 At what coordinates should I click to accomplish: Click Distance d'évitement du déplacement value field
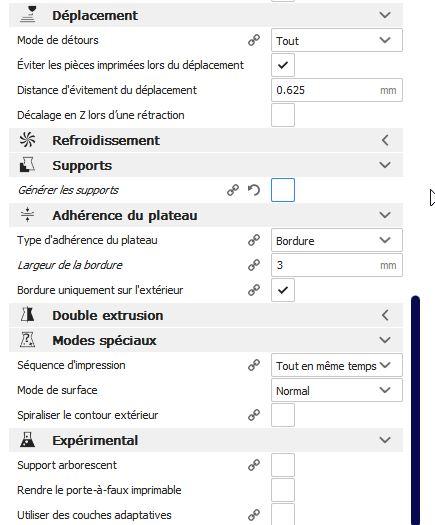(x=337, y=90)
